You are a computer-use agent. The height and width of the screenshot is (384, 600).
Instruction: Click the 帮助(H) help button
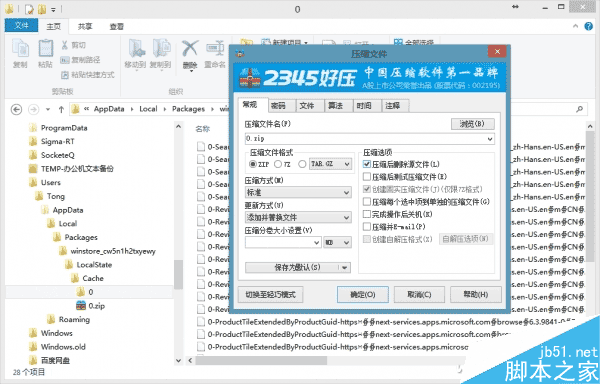pos(476,295)
